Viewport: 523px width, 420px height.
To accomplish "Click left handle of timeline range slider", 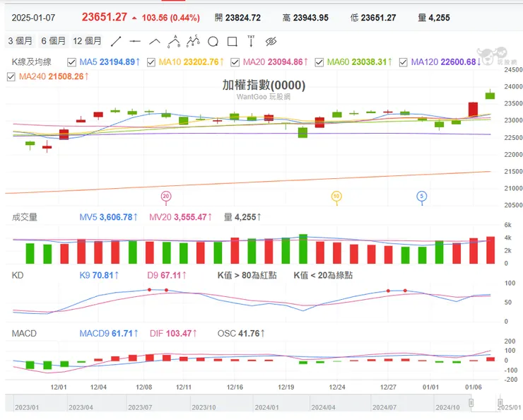I will pos(471,402).
